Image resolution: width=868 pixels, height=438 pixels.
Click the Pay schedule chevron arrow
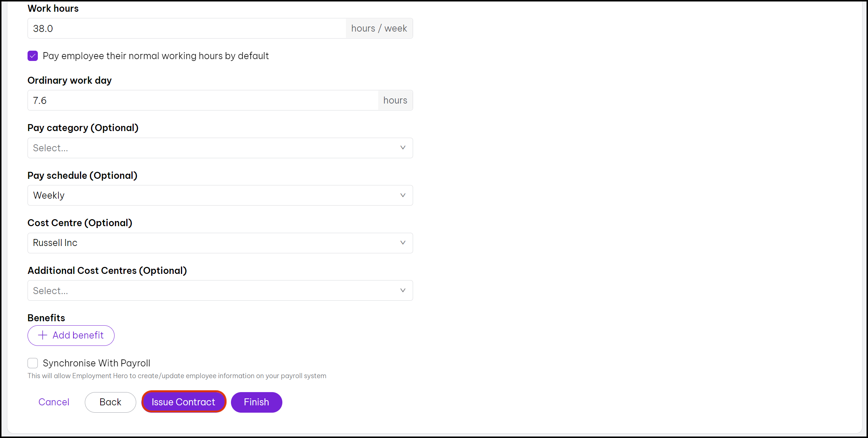tap(403, 195)
